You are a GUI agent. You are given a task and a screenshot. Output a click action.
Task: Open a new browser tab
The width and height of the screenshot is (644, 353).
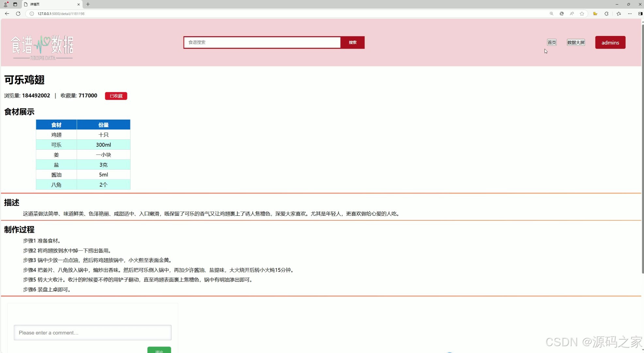(88, 4)
